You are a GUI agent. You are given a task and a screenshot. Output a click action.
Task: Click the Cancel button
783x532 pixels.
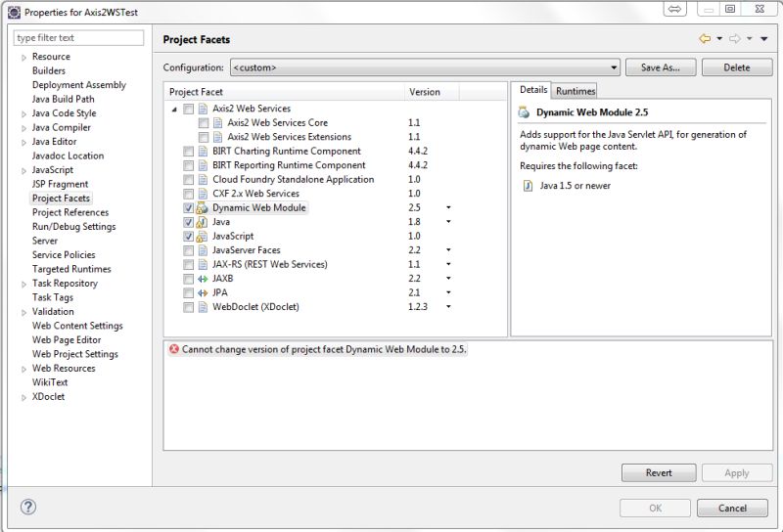pos(732,509)
